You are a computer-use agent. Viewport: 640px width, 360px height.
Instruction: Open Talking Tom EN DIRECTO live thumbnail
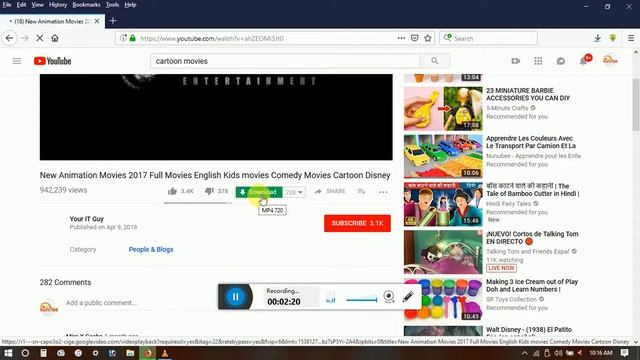click(443, 252)
